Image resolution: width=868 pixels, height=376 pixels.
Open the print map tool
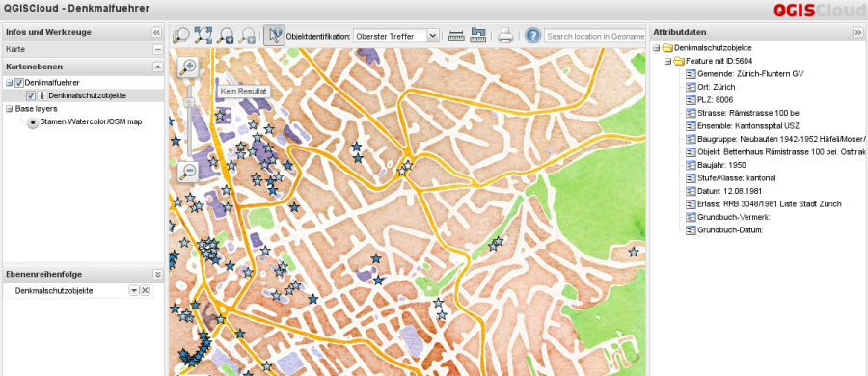point(506,36)
